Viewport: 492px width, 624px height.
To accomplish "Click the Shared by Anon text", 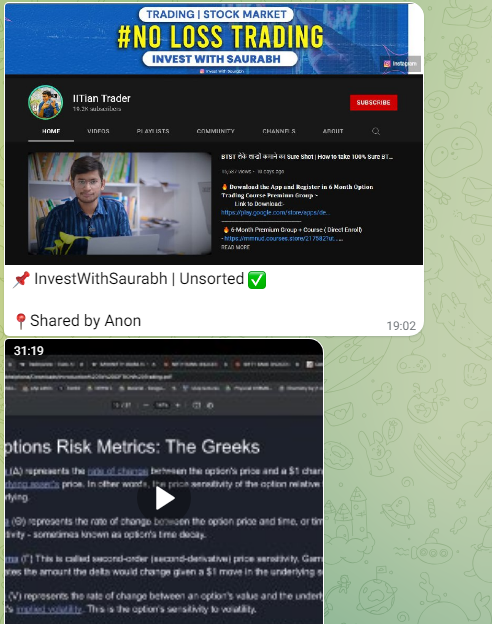I will (86, 321).
